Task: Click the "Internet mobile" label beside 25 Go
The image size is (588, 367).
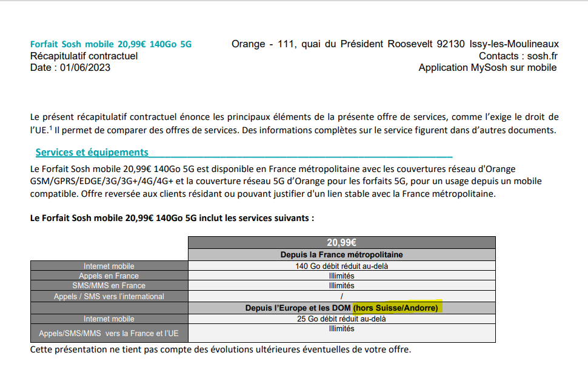Action: (109, 319)
